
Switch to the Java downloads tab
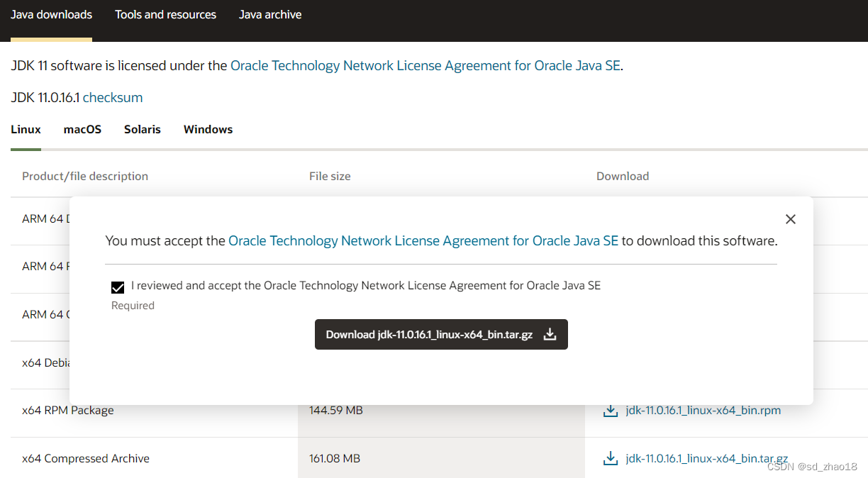(x=51, y=15)
